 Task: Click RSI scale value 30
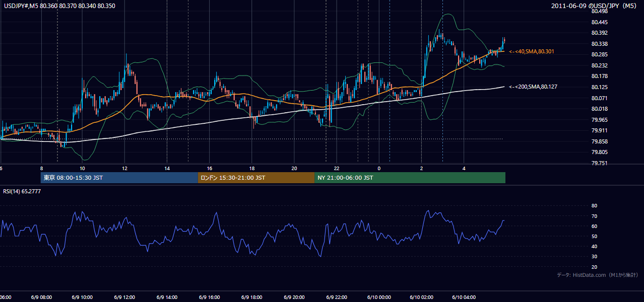[594, 257]
